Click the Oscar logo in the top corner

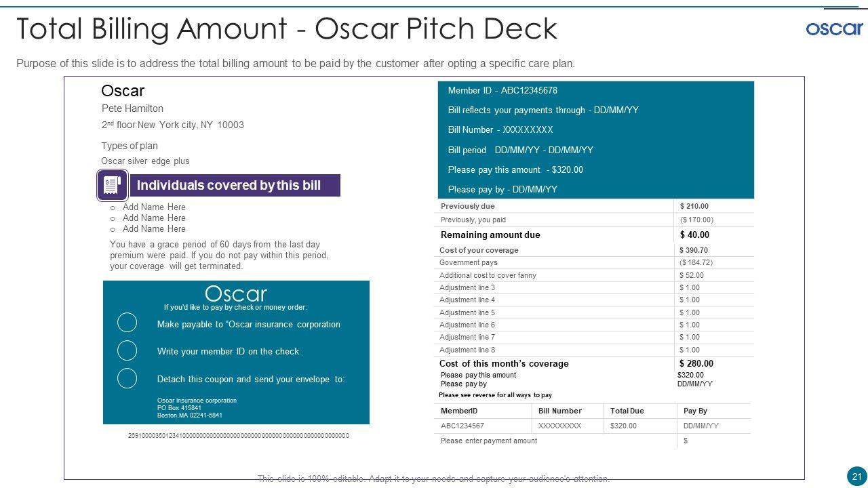click(x=834, y=28)
